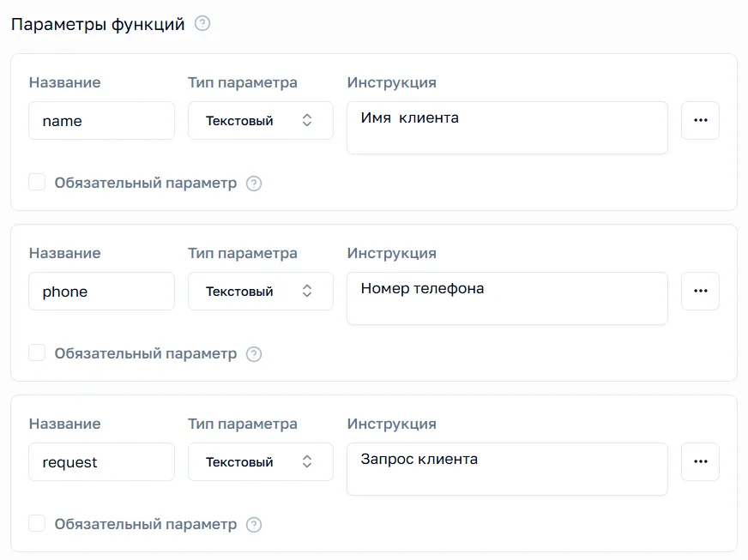The image size is (748, 560).
Task: Edit instruction field 'Имя клиента'
Action: point(507,128)
